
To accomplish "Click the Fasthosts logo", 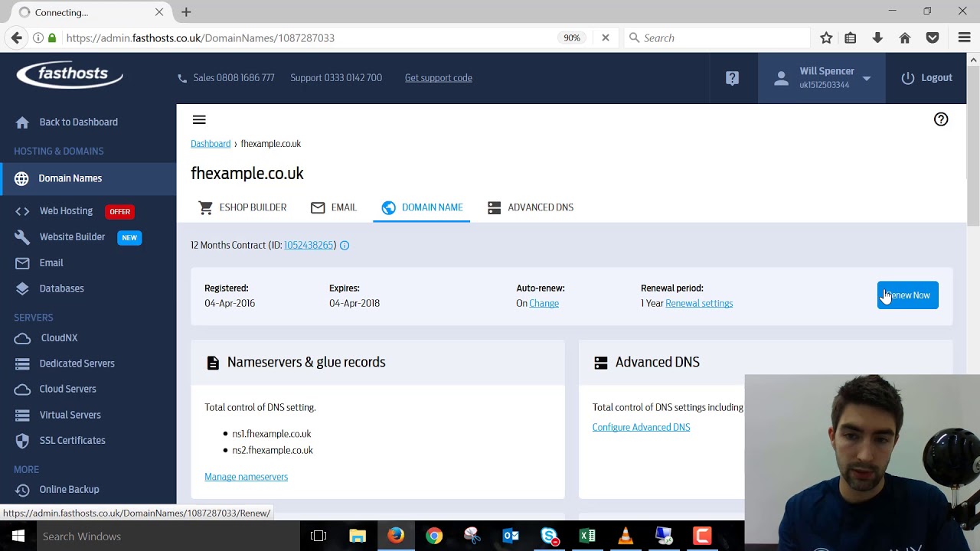I will click(x=70, y=75).
